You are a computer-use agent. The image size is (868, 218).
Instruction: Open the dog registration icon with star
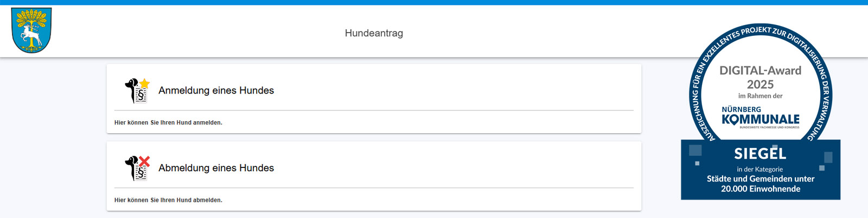pyautogui.click(x=137, y=90)
